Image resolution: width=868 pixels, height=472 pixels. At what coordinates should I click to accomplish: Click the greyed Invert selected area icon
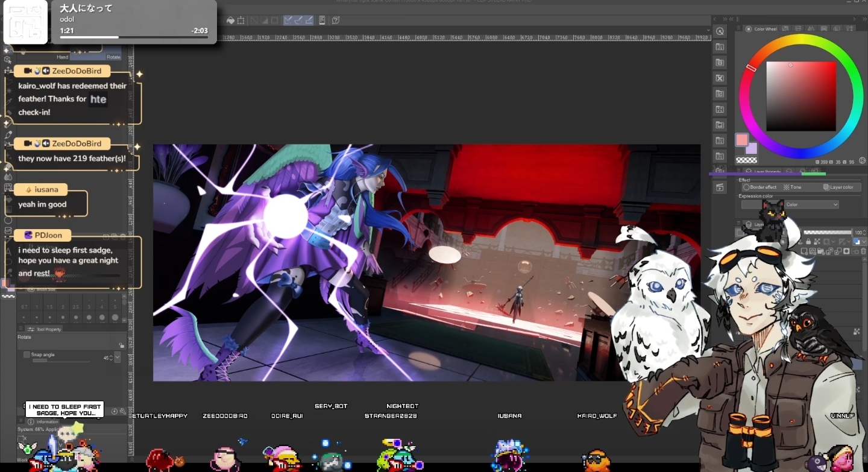(264, 20)
